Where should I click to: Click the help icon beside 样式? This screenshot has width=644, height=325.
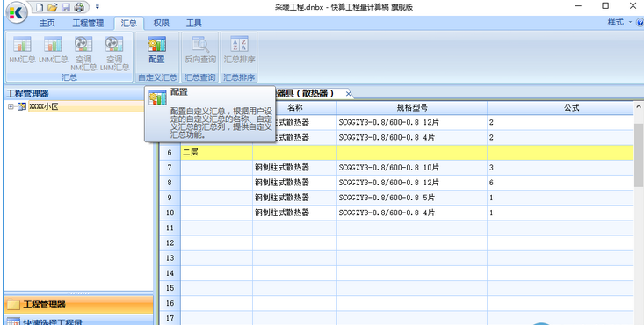coord(640,23)
